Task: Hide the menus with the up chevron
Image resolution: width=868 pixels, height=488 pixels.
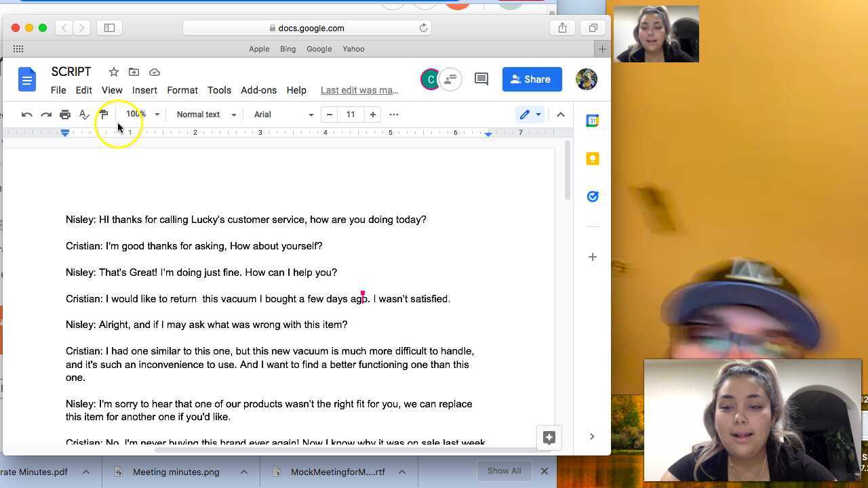Action: (x=561, y=115)
